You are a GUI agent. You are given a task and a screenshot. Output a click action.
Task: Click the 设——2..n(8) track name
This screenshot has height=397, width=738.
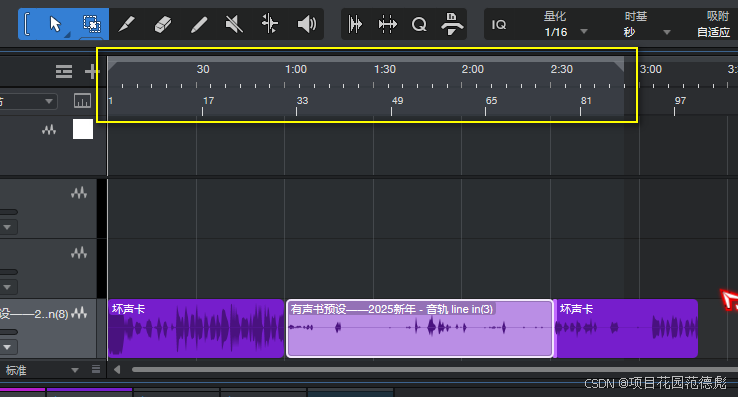click(34, 314)
